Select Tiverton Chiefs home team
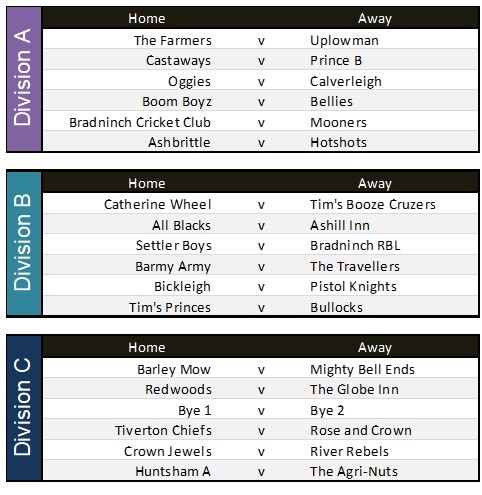The width and height of the screenshot is (482, 495). coord(163,430)
